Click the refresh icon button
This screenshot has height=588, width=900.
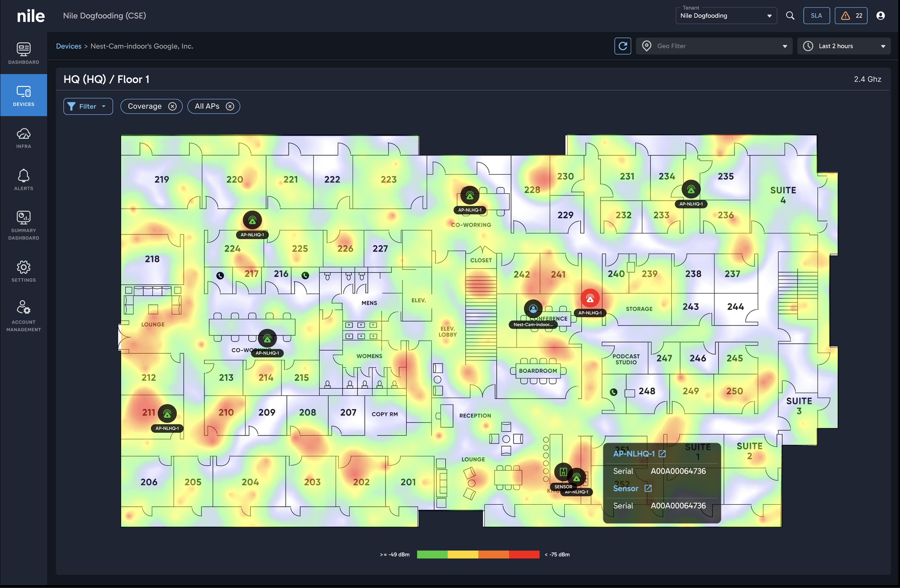coord(622,46)
